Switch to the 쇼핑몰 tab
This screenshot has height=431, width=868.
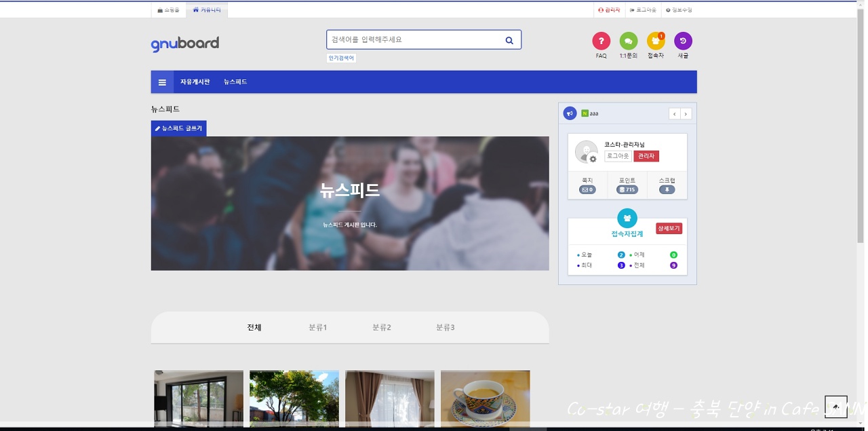(169, 10)
